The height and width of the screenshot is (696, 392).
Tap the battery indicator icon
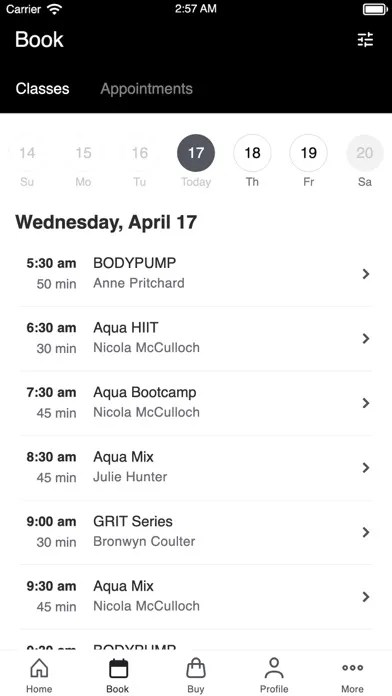coord(375,9)
